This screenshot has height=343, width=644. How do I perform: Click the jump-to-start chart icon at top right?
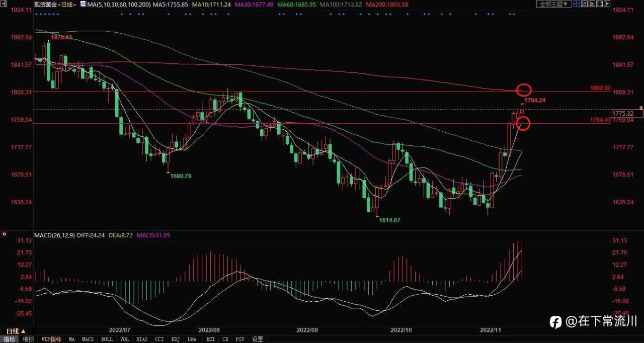click(584, 4)
